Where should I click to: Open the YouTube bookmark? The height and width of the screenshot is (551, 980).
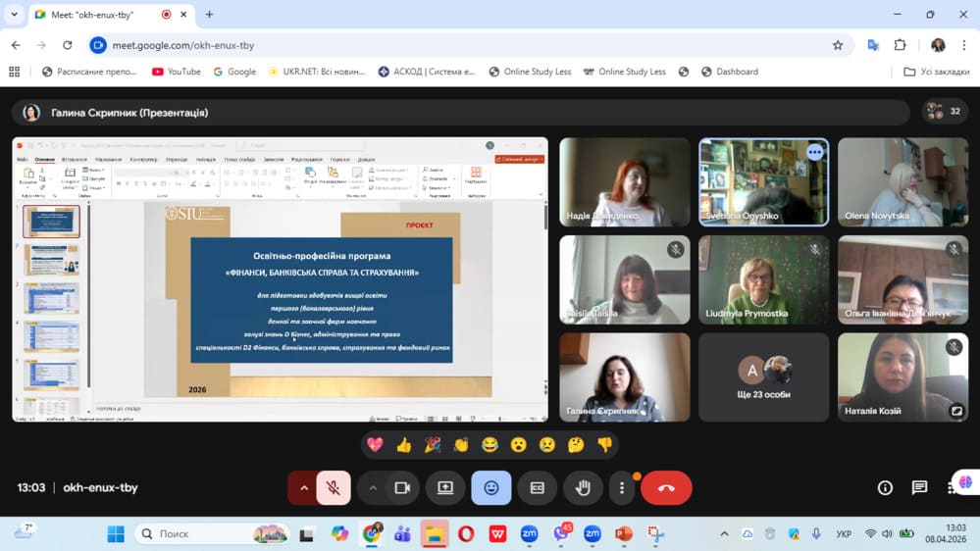pyautogui.click(x=176, y=72)
